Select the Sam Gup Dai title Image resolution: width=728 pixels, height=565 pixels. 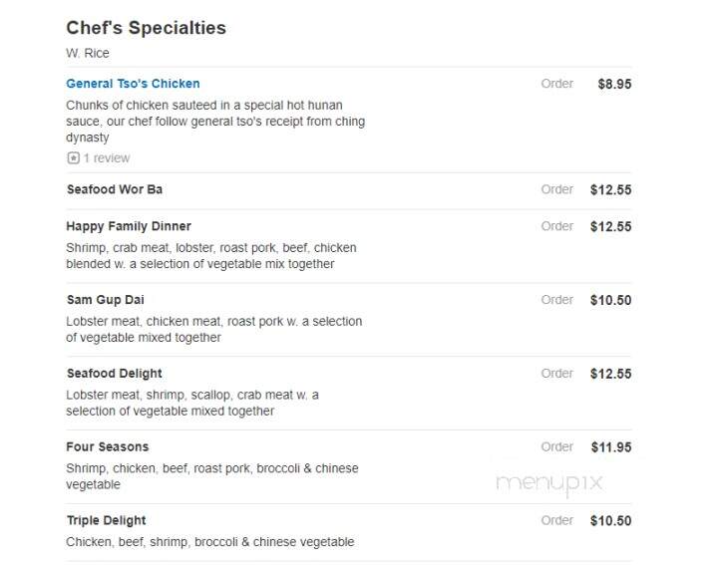[106, 300]
